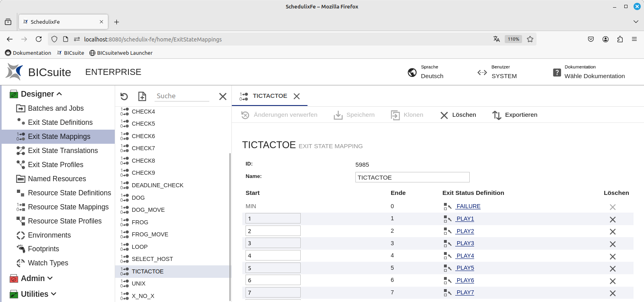Image resolution: width=644 pixels, height=302 pixels.
Task: Delete the PLAY3 mapping row
Action: coord(612,244)
